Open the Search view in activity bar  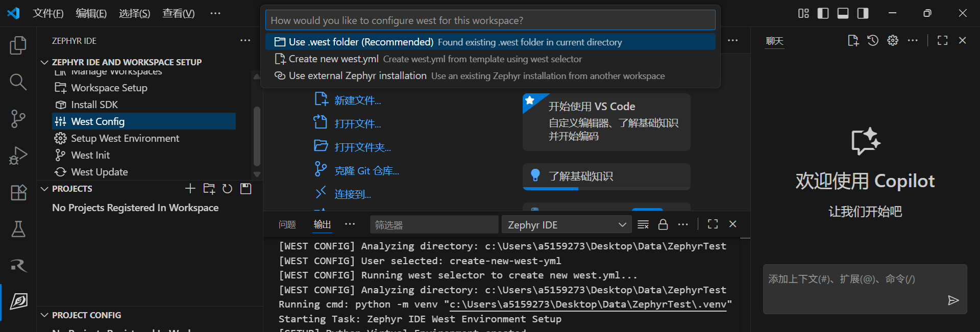(x=18, y=82)
